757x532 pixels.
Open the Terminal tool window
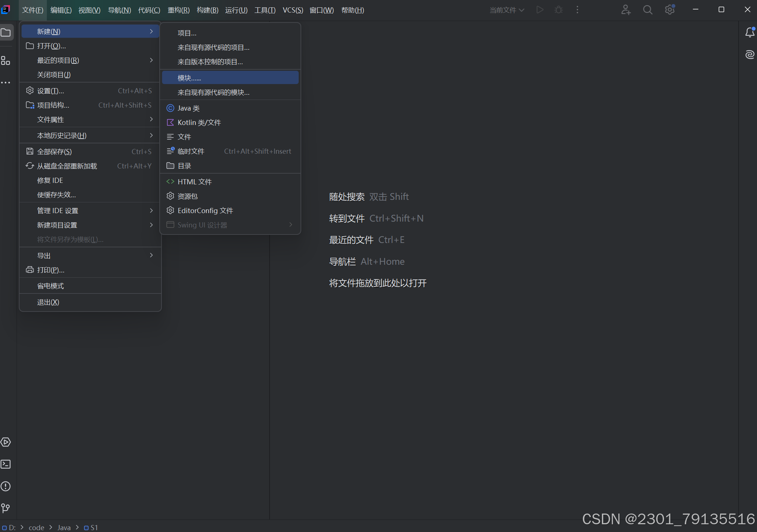(x=6, y=464)
